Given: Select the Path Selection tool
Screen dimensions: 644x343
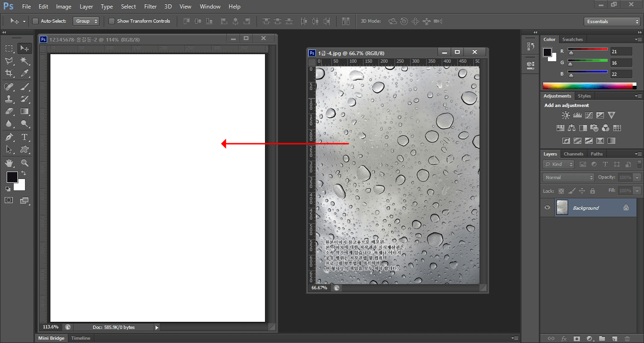Looking at the screenshot, I should (9, 149).
